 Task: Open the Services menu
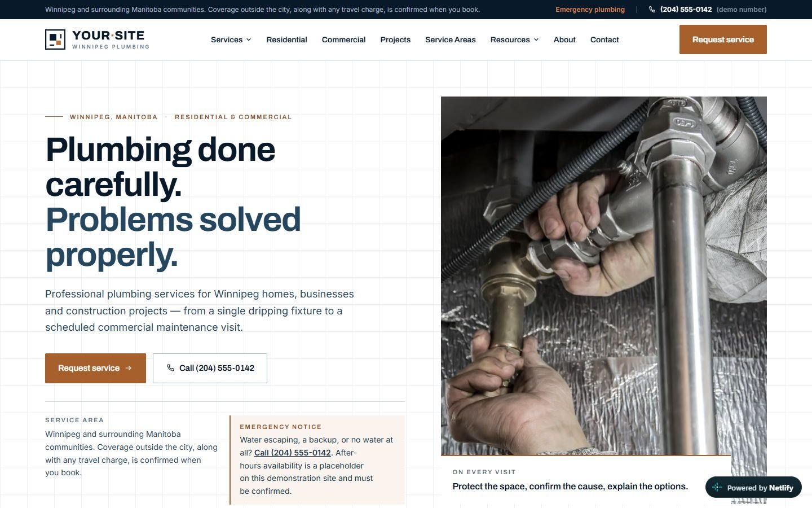tap(231, 40)
